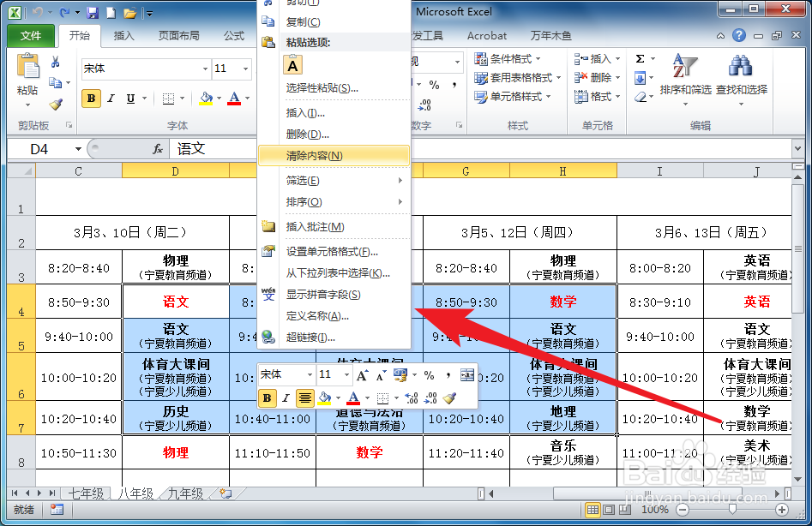Toggle Italic in the mini toolbar
The image size is (812, 526).
point(286,397)
